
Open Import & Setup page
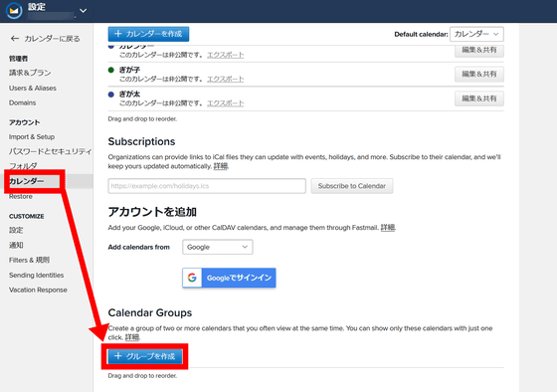tap(32, 137)
